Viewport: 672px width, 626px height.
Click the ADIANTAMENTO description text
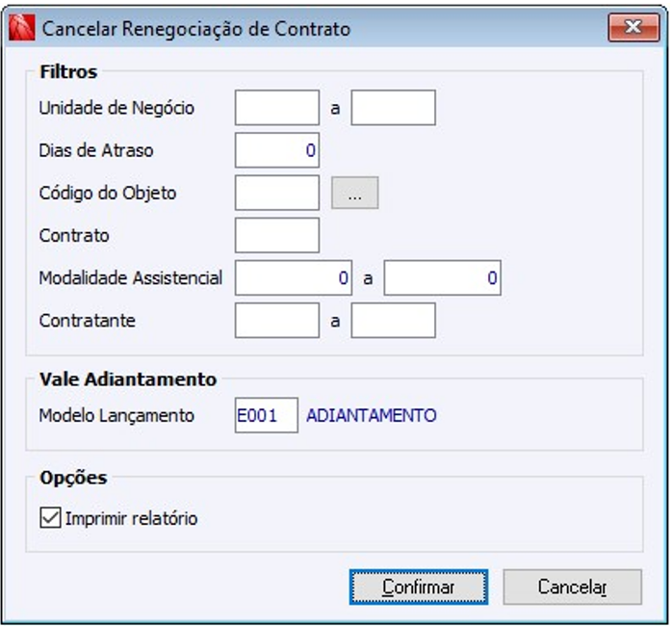371,416
